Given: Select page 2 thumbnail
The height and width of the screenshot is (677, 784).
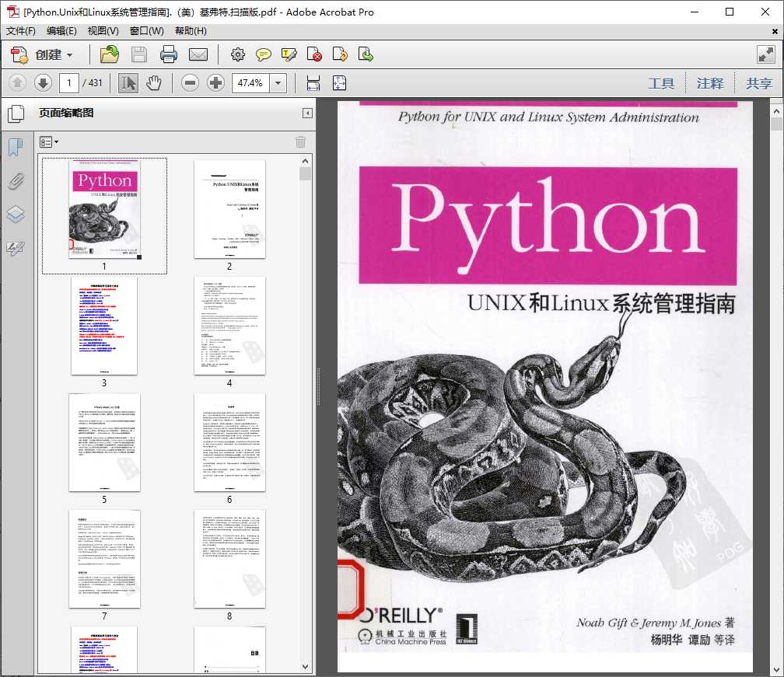Looking at the screenshot, I should [229, 209].
